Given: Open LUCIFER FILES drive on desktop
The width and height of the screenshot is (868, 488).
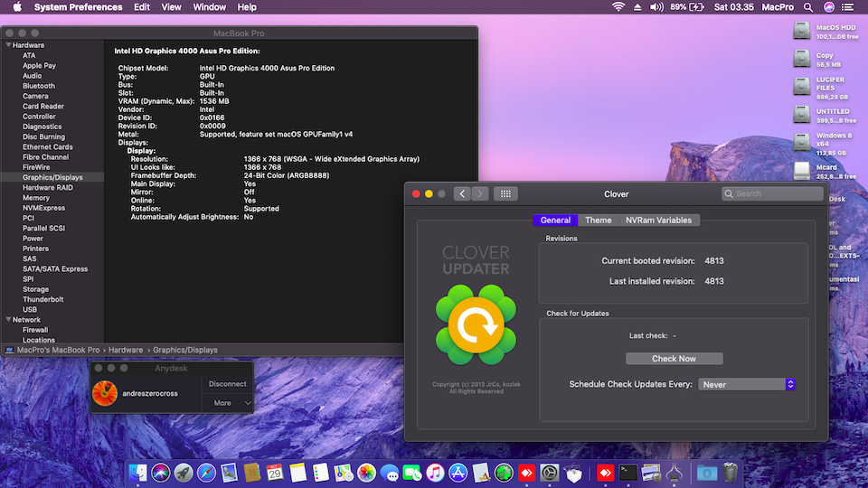Looking at the screenshot, I should tap(802, 87).
